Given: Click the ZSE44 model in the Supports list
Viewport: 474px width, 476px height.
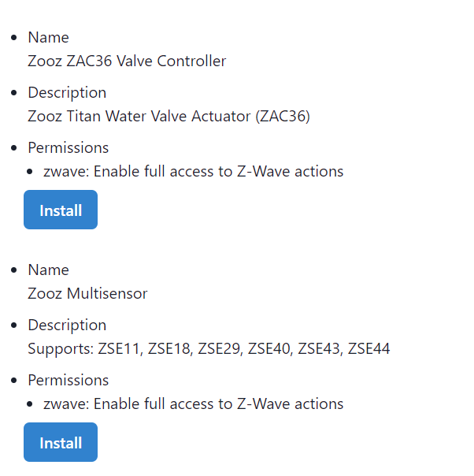Looking at the screenshot, I should pyautogui.click(x=369, y=348).
